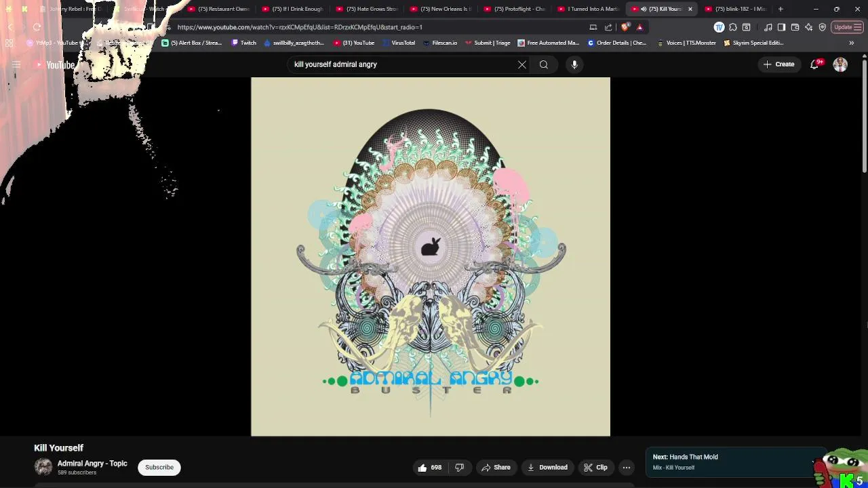Click the 589 subscribers text
The height and width of the screenshot is (488, 868).
tap(77, 472)
